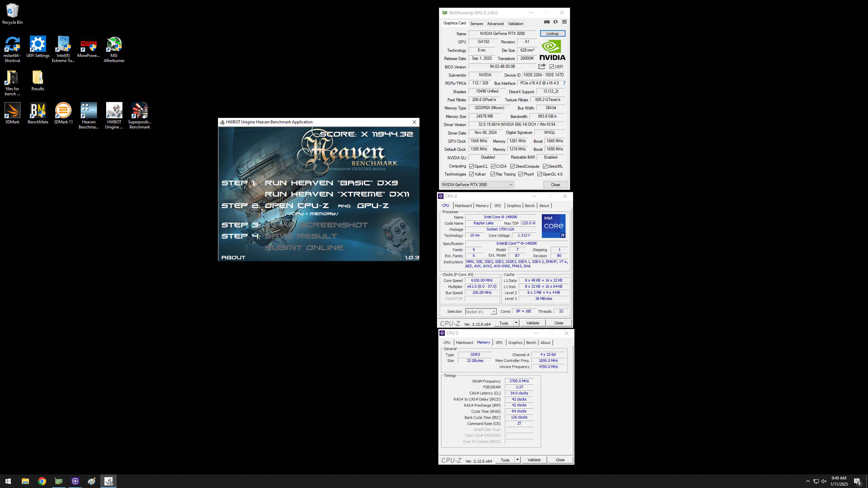Show hidden system tray icons

click(x=808, y=481)
